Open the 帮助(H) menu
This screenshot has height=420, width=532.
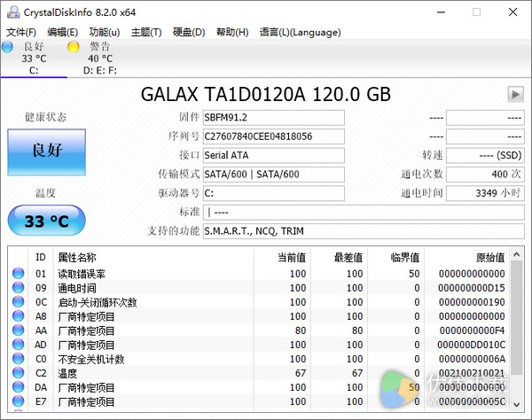pyautogui.click(x=232, y=32)
